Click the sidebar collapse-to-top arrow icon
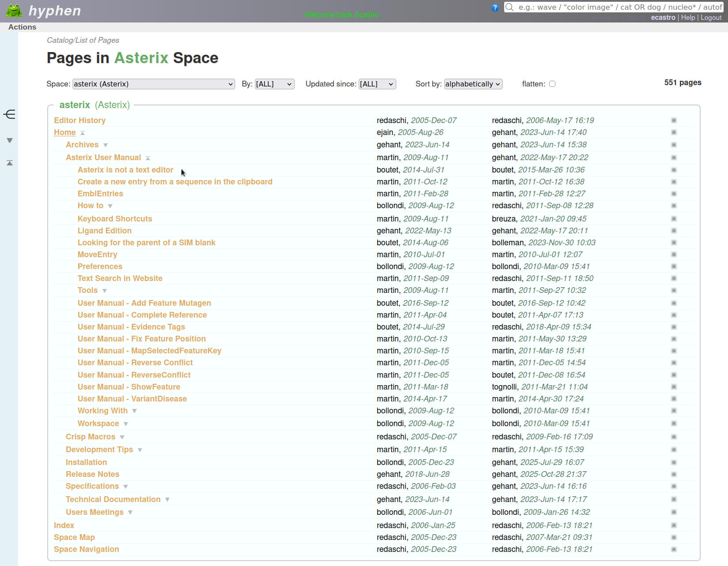 pos(9,163)
